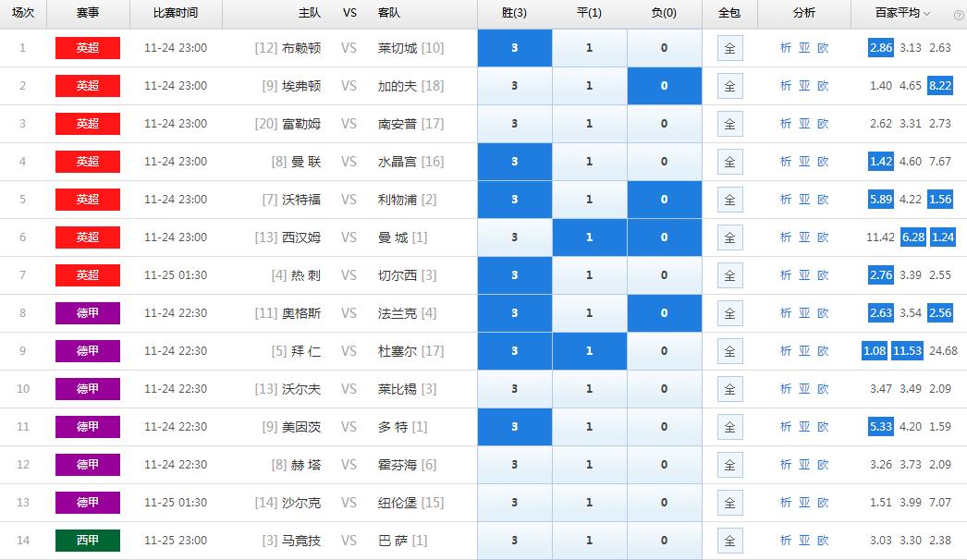The image size is (967, 560).
Task: Toggle 胜(3) for 曼联 vs 水晶宫
Action: point(514,162)
